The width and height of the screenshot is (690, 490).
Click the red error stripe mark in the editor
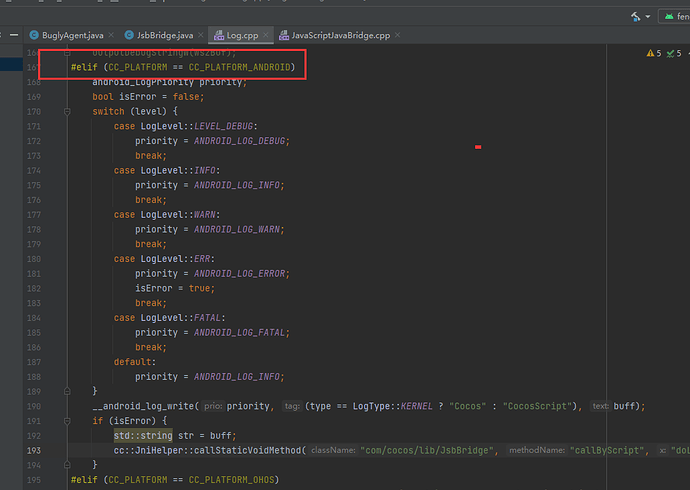point(478,147)
